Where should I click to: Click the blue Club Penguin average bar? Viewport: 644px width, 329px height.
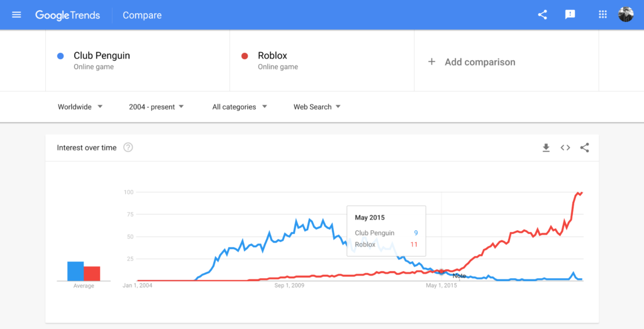[x=75, y=271]
